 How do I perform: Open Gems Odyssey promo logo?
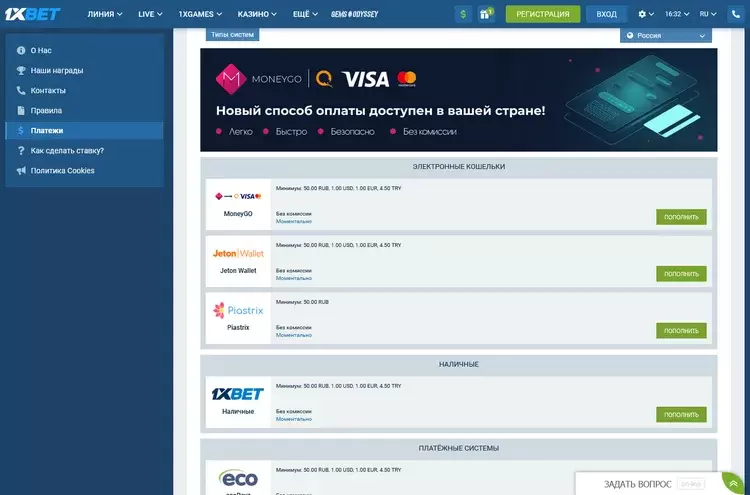tap(354, 14)
